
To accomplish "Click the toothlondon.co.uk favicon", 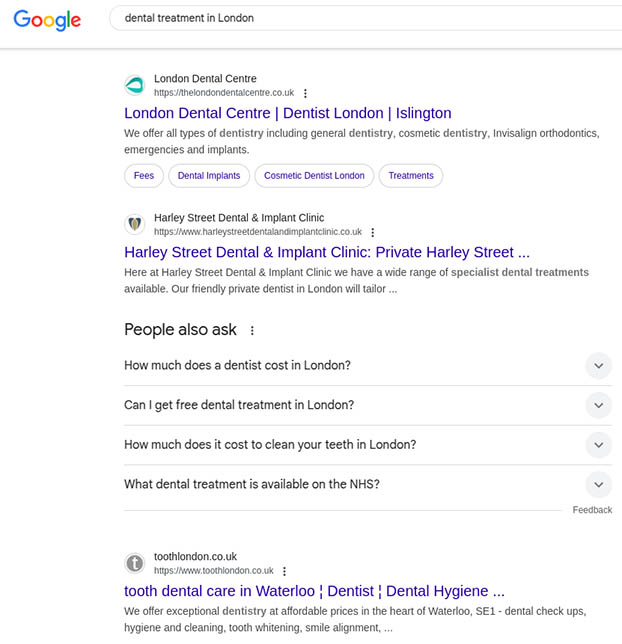I will (x=135, y=563).
